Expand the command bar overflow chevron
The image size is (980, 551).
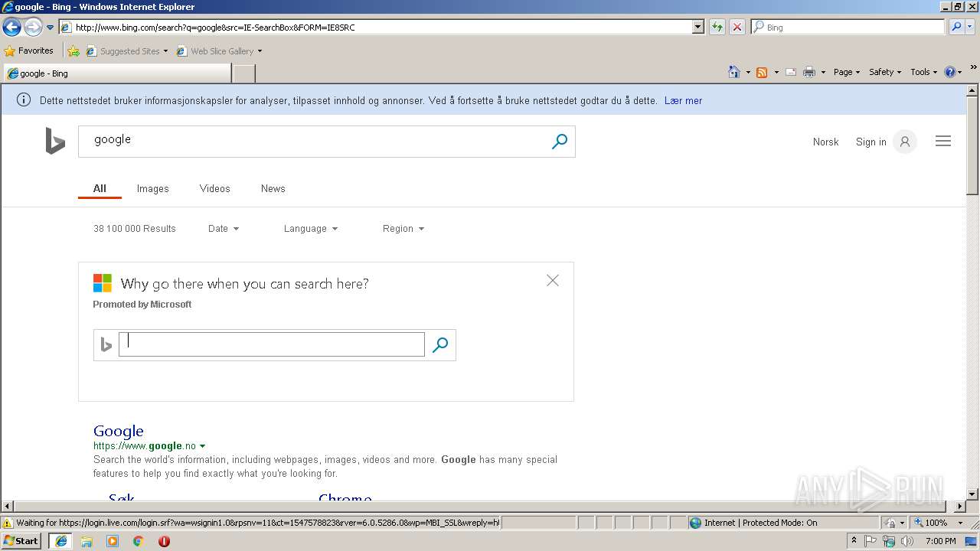[974, 67]
